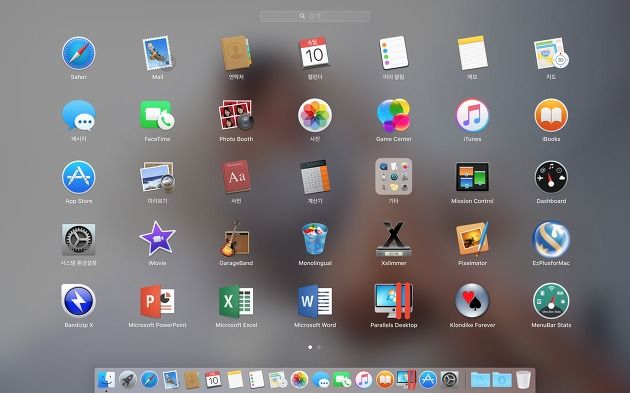Open App Store from the Dock
Viewport: 630px width, 393px height.
pos(428,379)
